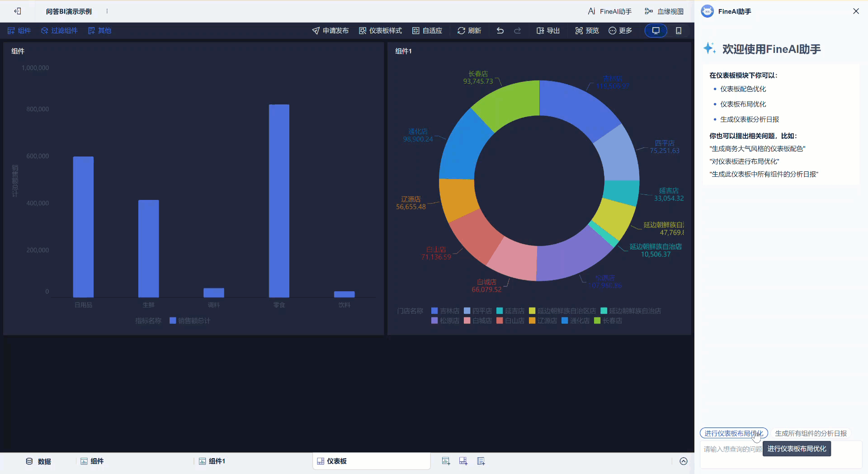Toggle the 延边朝鲜族自治区店 legend swatch
Image resolution: width=868 pixels, height=474 pixels.
point(532,311)
